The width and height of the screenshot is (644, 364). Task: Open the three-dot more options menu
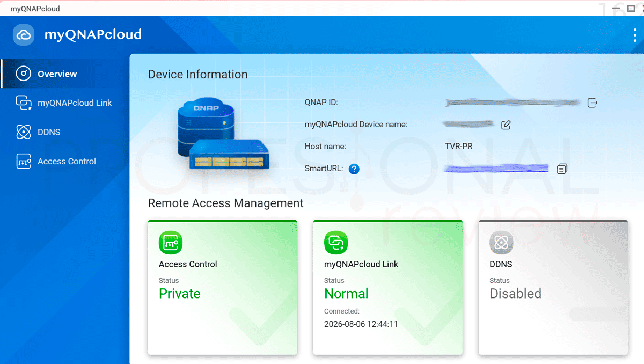[635, 35]
